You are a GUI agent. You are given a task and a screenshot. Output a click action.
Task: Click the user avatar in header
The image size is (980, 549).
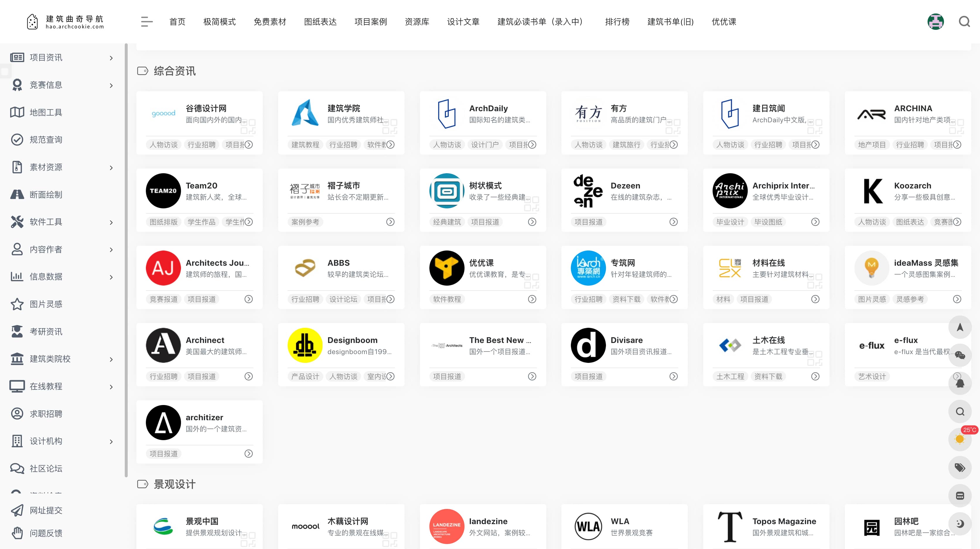tap(935, 22)
